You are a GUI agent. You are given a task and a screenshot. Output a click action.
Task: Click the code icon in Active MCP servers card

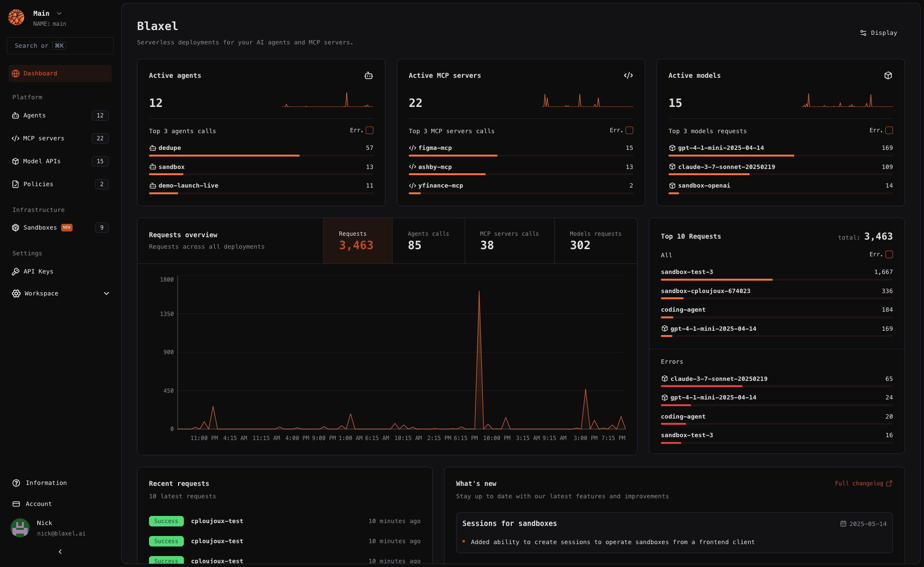point(628,75)
